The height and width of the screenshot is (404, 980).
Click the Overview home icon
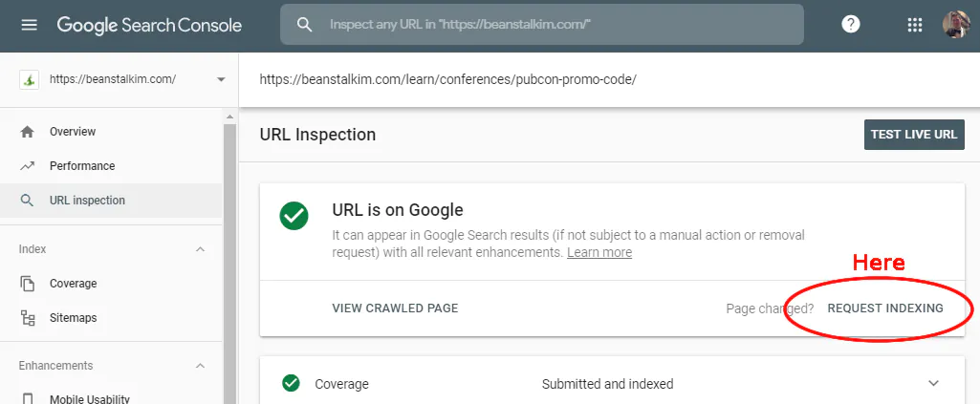pos(27,132)
